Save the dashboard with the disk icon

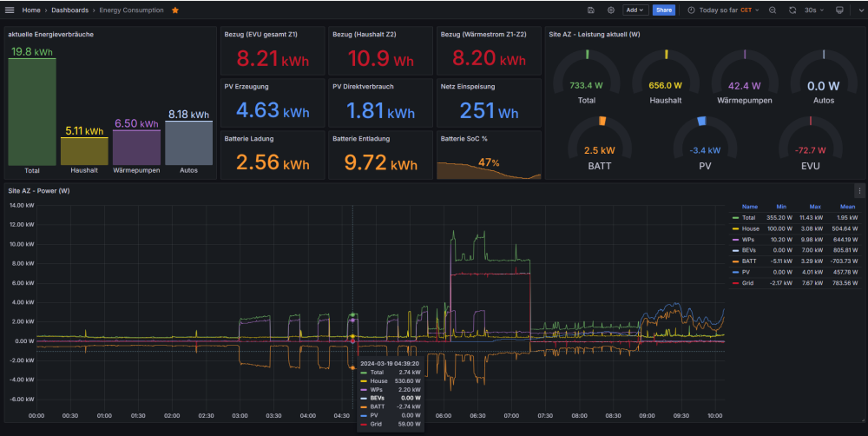click(x=590, y=10)
